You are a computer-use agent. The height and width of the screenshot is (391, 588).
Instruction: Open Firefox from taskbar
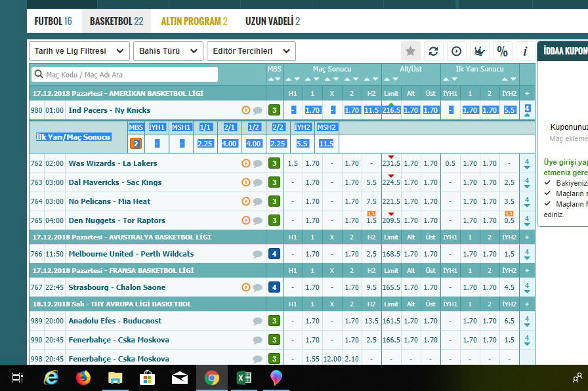point(83,378)
